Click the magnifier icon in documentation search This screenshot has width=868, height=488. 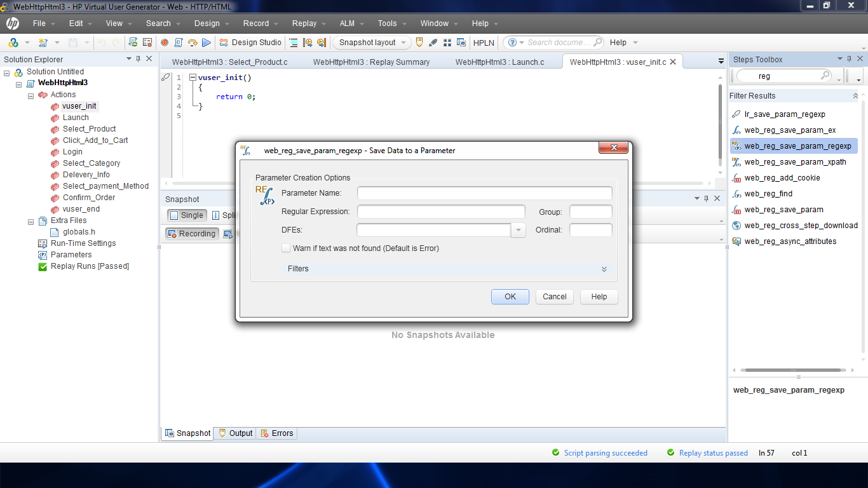pos(597,43)
